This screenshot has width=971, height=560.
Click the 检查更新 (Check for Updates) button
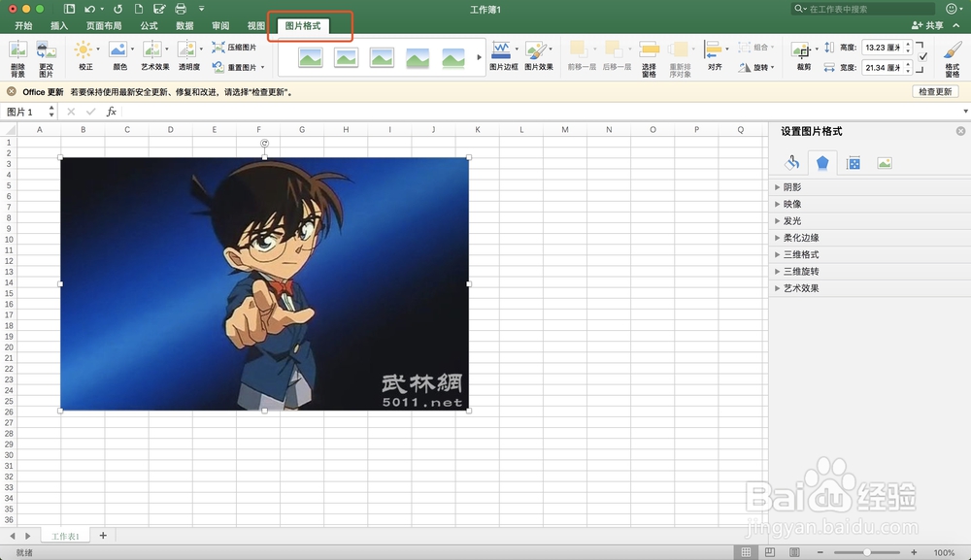coord(935,91)
